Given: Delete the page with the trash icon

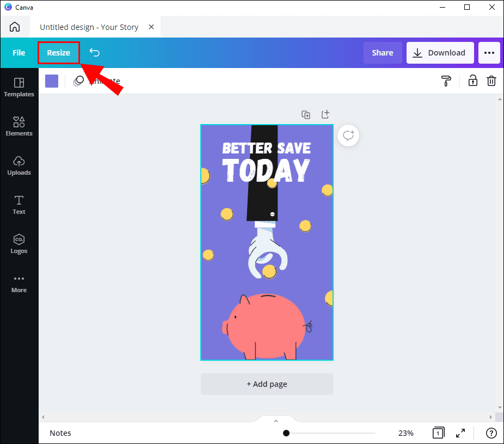Looking at the screenshot, I should [x=491, y=81].
